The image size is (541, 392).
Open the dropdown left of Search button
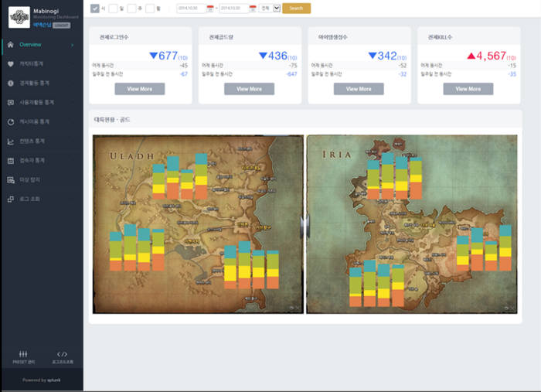click(270, 9)
